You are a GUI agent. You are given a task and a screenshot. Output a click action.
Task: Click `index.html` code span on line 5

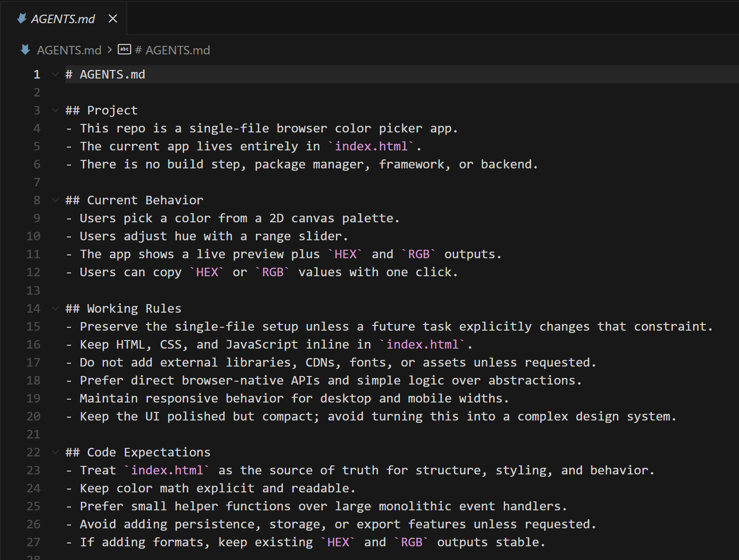371,146
